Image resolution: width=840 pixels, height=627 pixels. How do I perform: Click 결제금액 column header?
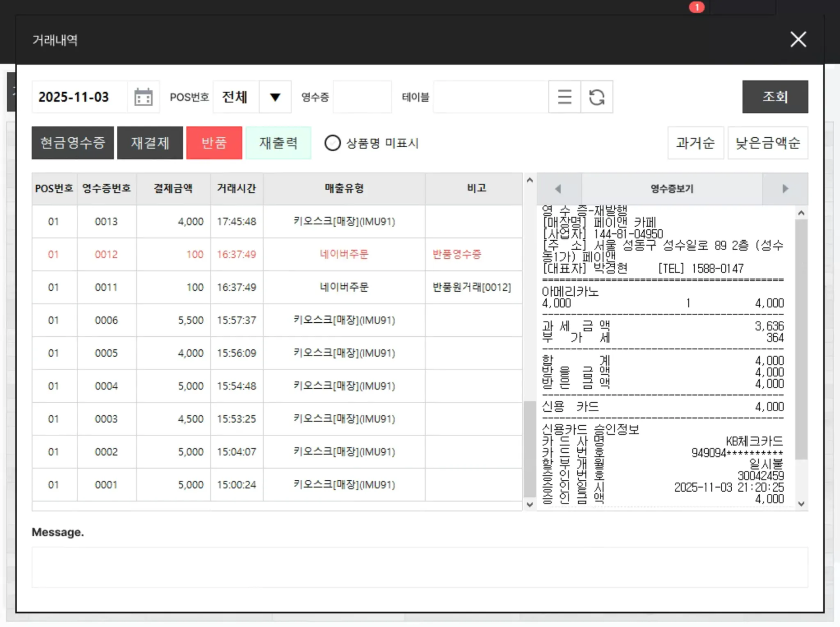point(173,189)
